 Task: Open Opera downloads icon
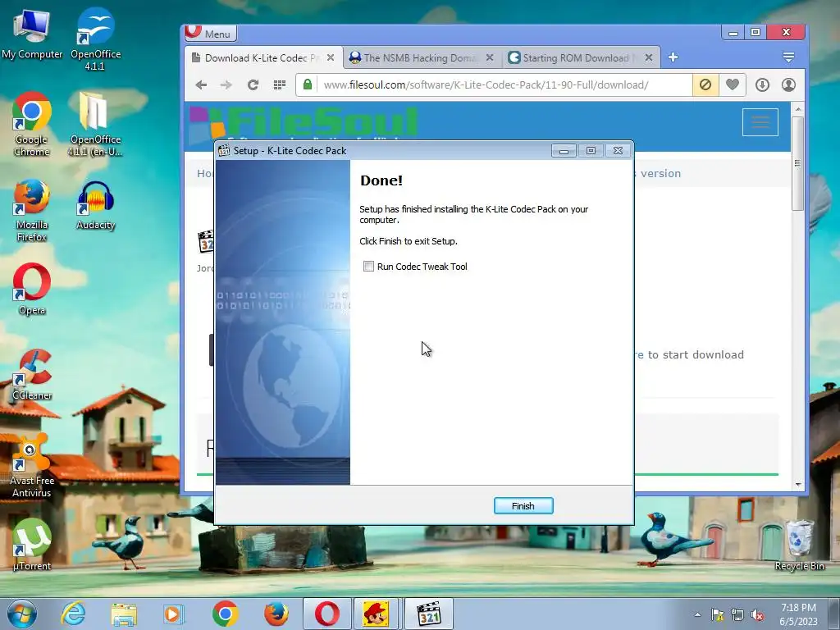[762, 84]
